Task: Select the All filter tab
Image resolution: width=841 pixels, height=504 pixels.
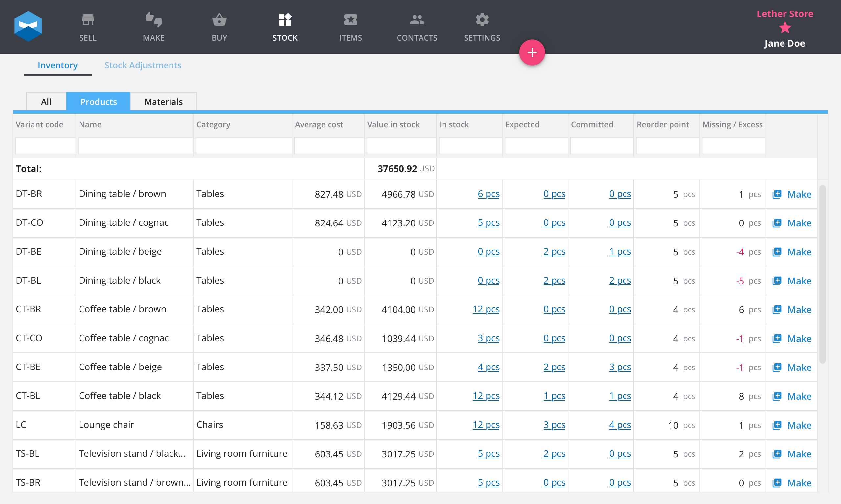Action: [x=46, y=101]
